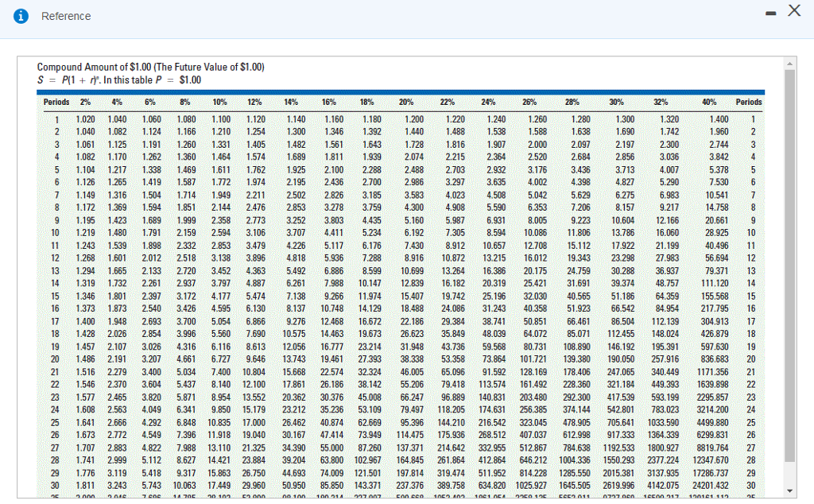Select the 26% column header
This screenshot has width=814, height=504.
(529, 102)
